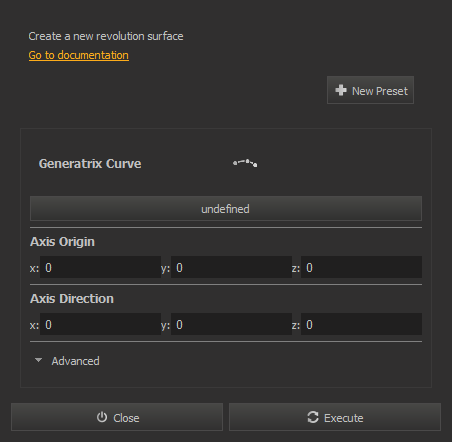Screen dimensions: 452x442
Task: Click the Generatrix Curve picker icon
Action: 245,163
